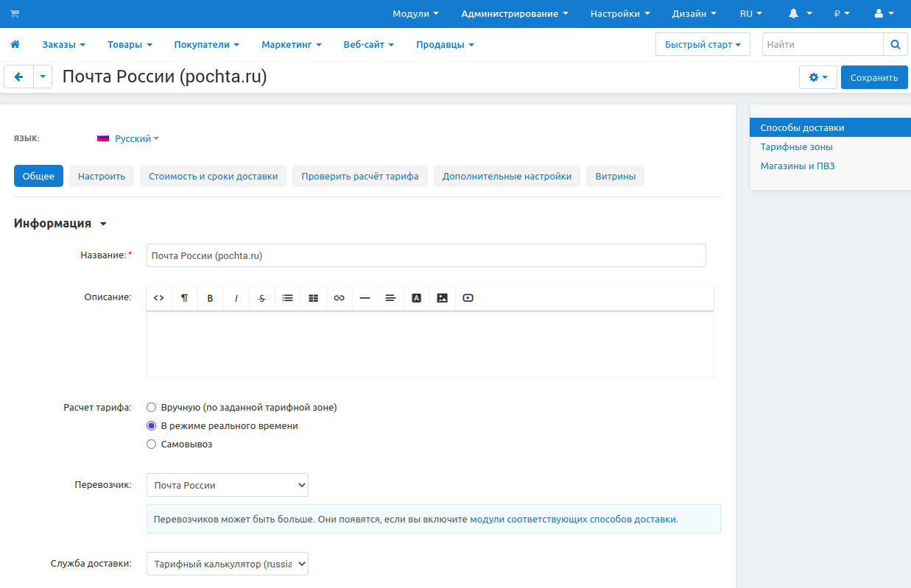Insert an image in the description editor
The image size is (911, 588).
point(442,298)
